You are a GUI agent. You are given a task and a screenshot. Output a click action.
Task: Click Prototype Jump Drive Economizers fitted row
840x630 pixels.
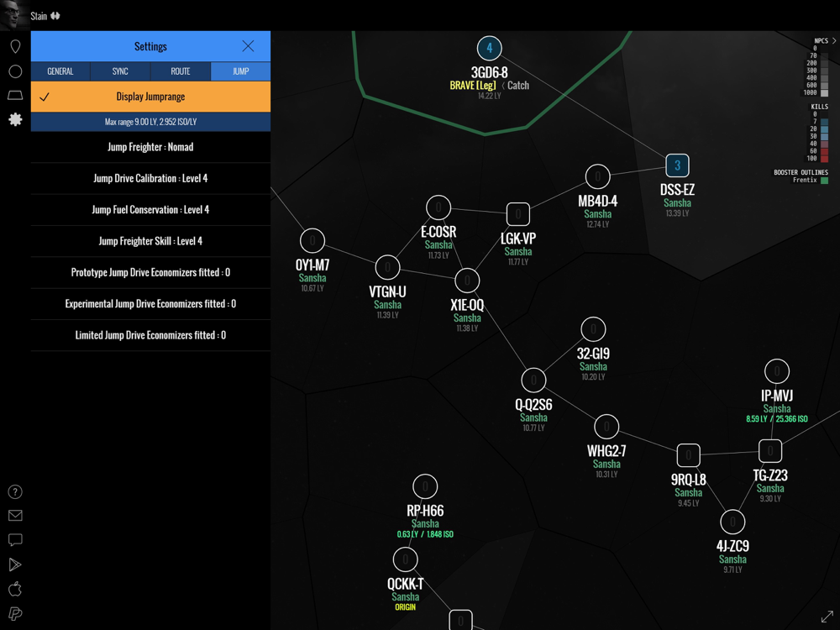pos(150,272)
